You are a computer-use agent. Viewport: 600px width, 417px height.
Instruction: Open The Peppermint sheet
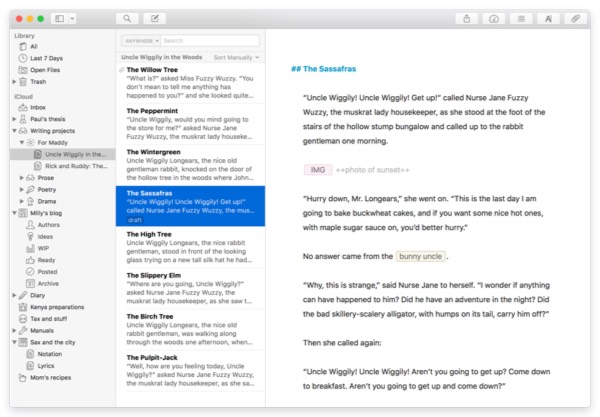(190, 124)
